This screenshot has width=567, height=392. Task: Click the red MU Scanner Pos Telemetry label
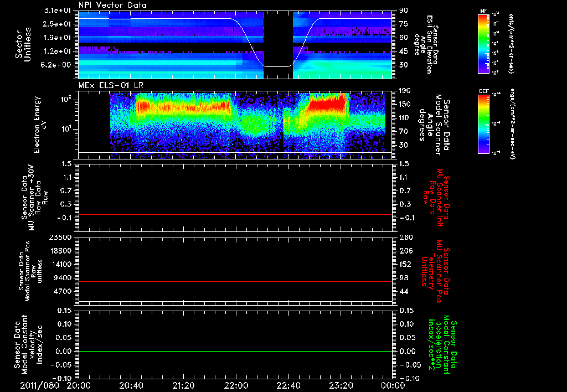[x=435, y=272]
